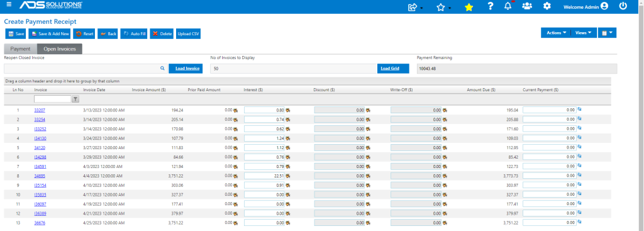Click the Upload CSV button
Screen dimensions: 644x231
[188, 34]
